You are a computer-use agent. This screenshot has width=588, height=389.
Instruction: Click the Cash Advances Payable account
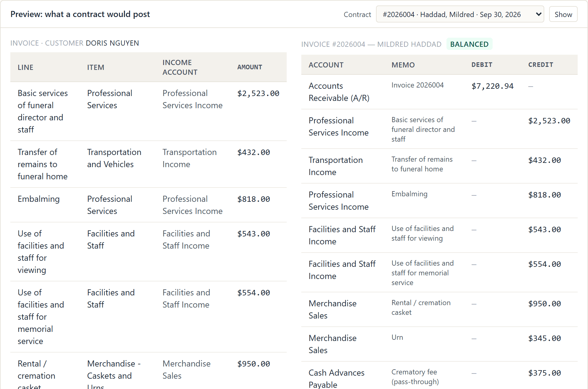[337, 379]
